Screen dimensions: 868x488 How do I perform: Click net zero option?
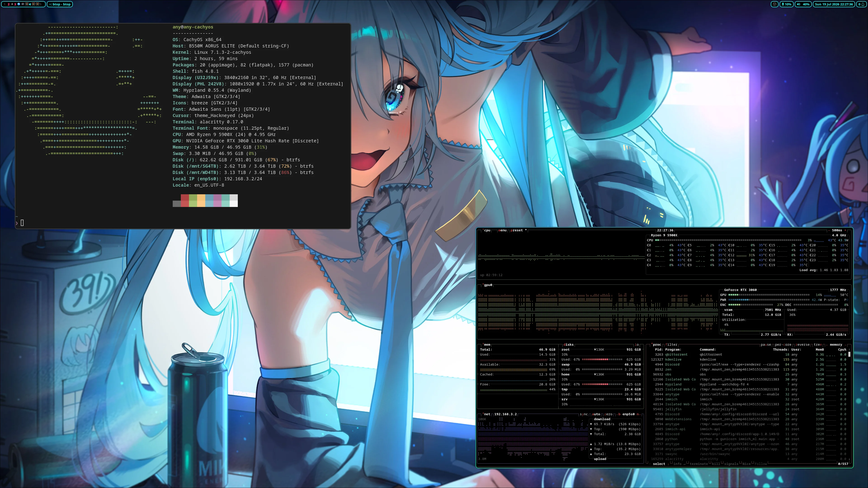[609, 414]
